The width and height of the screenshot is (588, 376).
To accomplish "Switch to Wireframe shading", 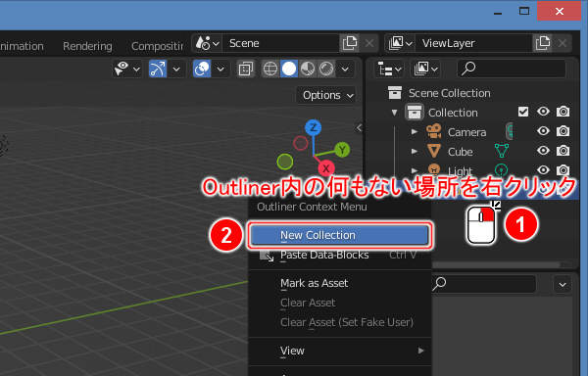I will click(x=270, y=69).
